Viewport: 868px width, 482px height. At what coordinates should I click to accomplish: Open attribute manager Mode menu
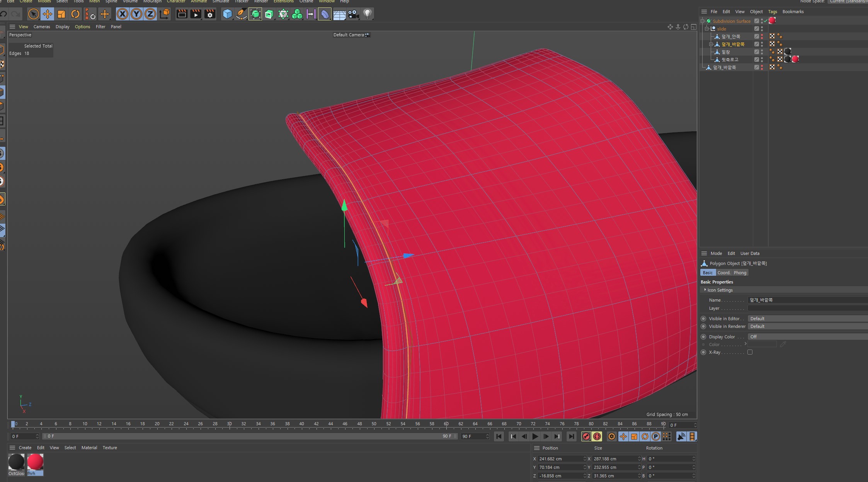point(716,253)
